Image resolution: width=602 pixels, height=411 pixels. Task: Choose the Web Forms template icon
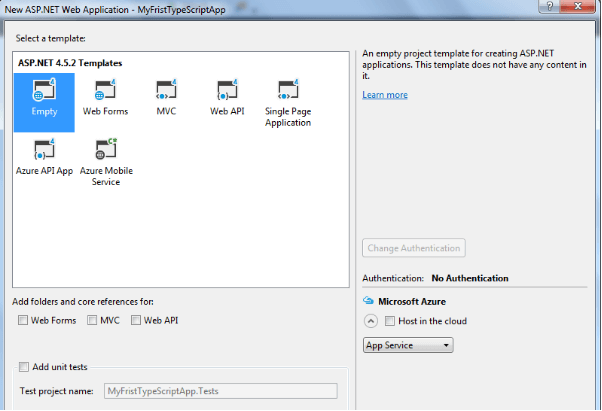click(x=105, y=90)
